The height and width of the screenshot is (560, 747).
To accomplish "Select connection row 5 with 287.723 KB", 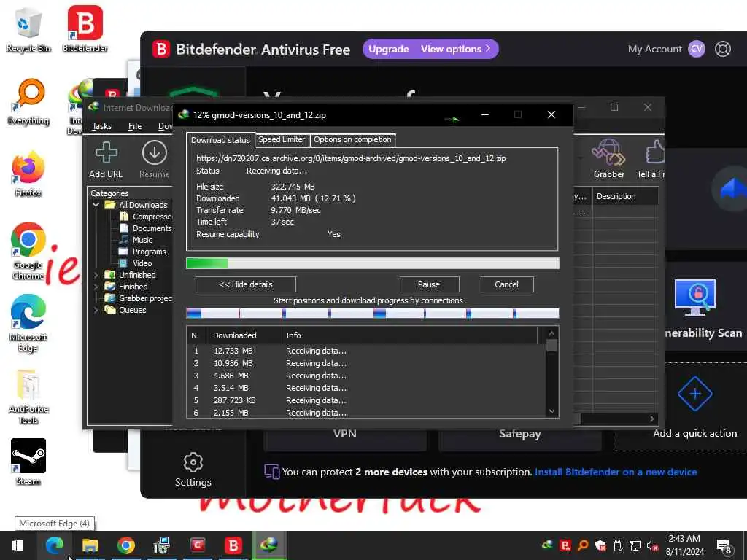I will point(366,400).
